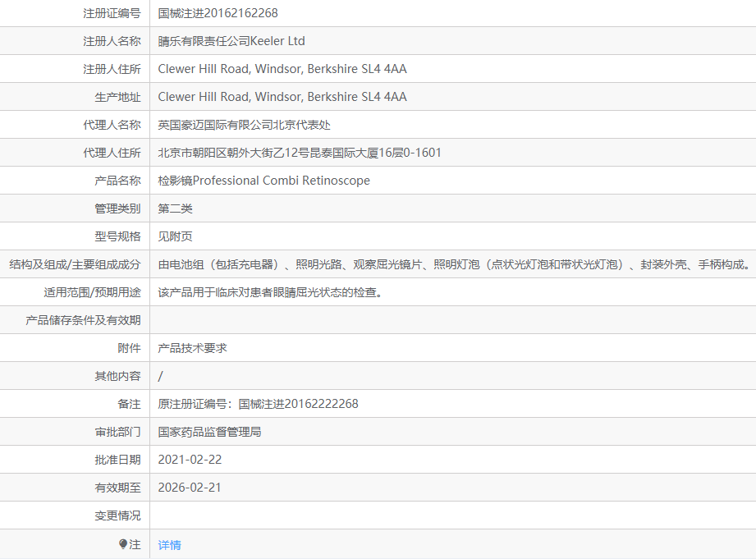Image resolution: width=756 pixels, height=559 pixels.
Task: Click the 详情 link in the bottom row
Action: (x=170, y=544)
